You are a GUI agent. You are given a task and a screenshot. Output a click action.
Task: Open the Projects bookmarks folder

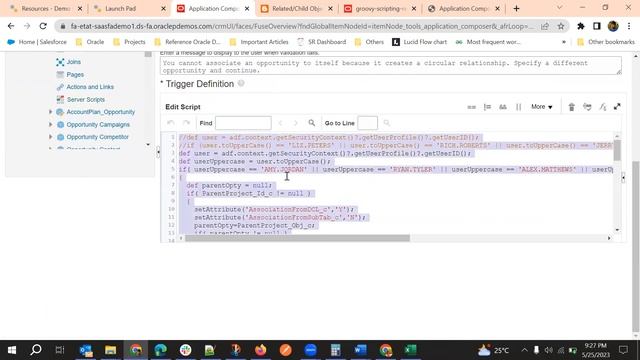point(129,42)
